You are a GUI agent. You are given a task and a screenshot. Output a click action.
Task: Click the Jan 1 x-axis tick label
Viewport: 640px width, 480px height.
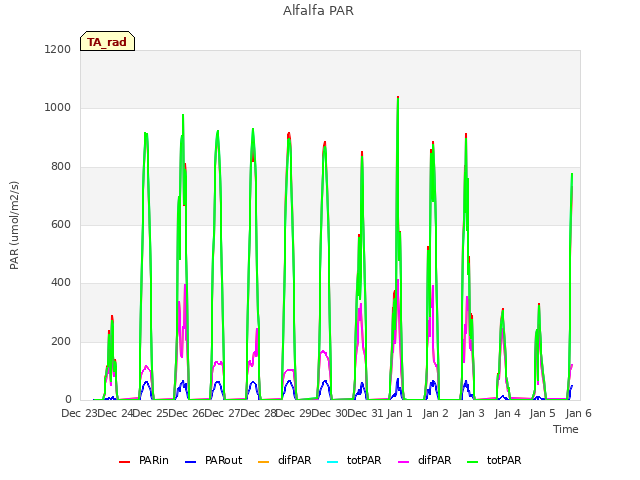(400, 413)
